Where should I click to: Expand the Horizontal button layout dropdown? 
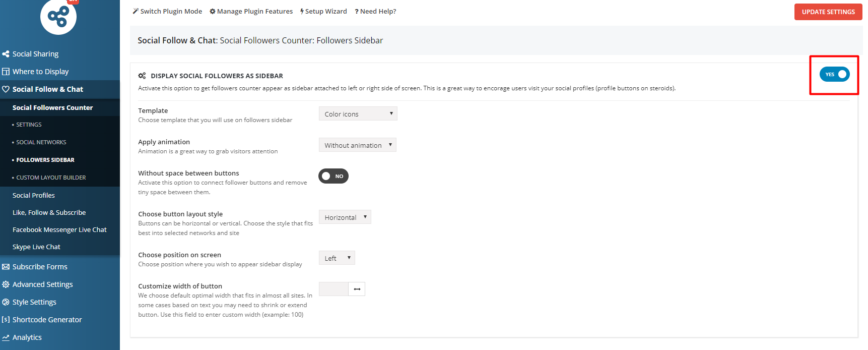[345, 217]
